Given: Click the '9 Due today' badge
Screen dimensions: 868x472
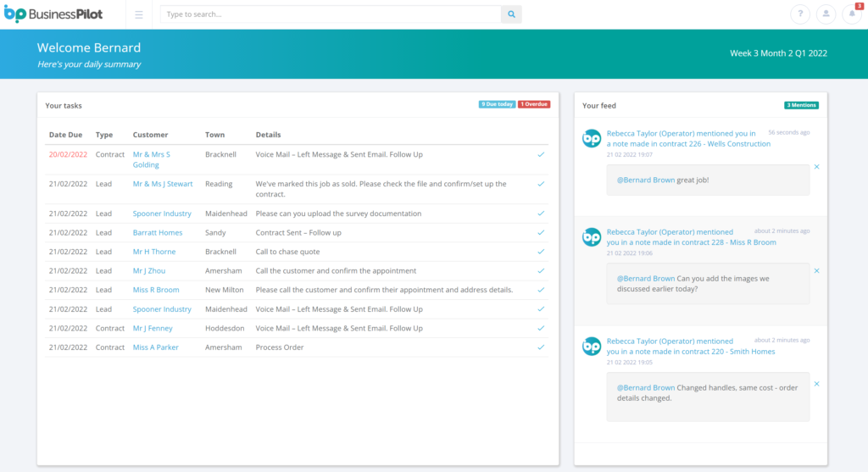Looking at the screenshot, I should [497, 104].
